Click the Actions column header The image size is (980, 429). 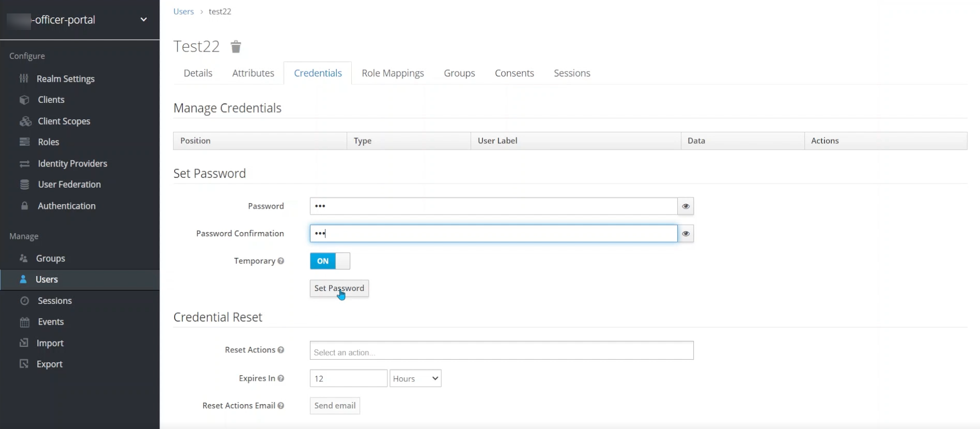pos(886,141)
